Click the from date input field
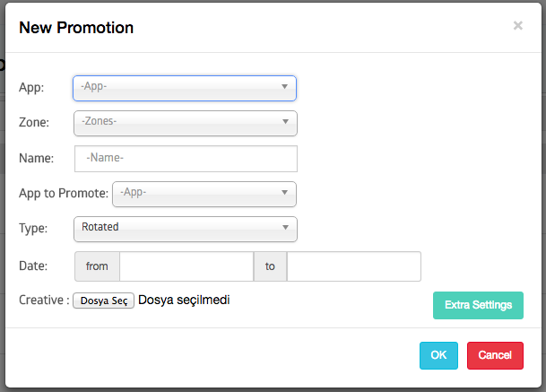This screenshot has height=392, width=546. (x=186, y=266)
